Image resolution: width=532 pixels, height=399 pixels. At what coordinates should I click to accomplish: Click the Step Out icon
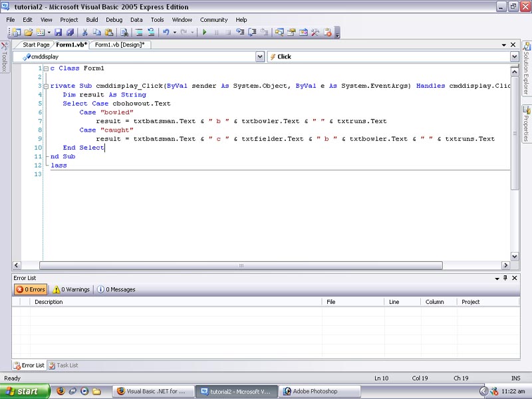click(x=264, y=32)
